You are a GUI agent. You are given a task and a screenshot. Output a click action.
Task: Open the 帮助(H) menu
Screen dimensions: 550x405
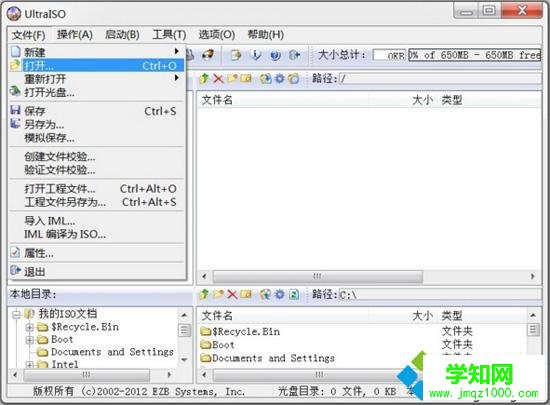tap(266, 34)
